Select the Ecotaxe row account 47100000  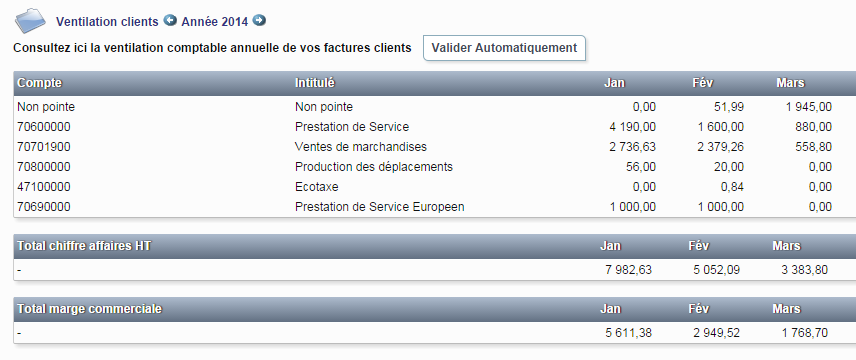44,187
